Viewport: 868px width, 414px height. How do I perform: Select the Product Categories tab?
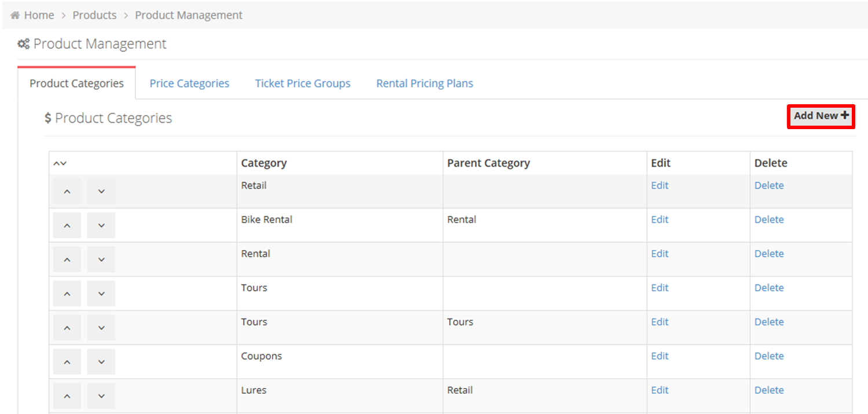pos(77,83)
